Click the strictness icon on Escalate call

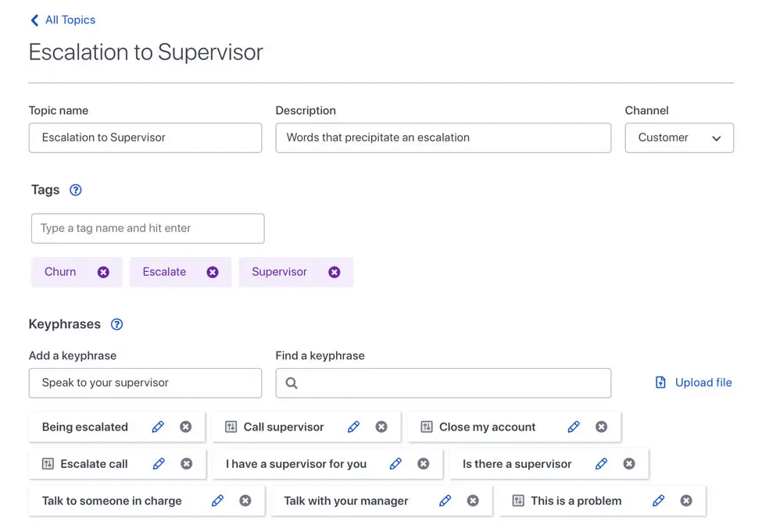(x=48, y=464)
